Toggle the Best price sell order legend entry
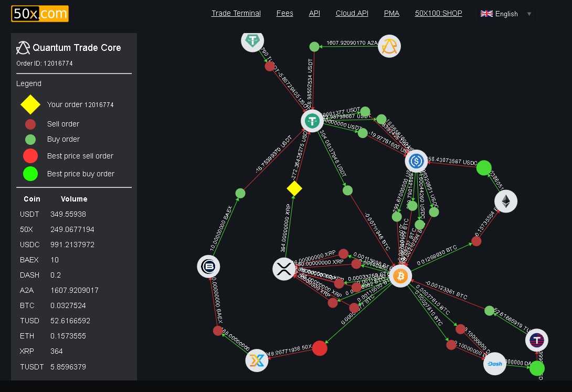This screenshot has height=392, width=572. click(30, 156)
